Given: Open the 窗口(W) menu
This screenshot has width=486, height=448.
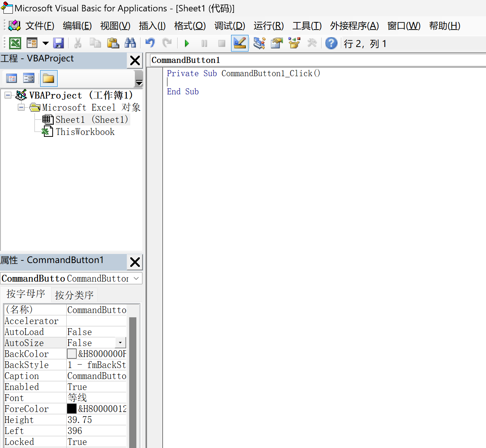Looking at the screenshot, I should pos(404,26).
